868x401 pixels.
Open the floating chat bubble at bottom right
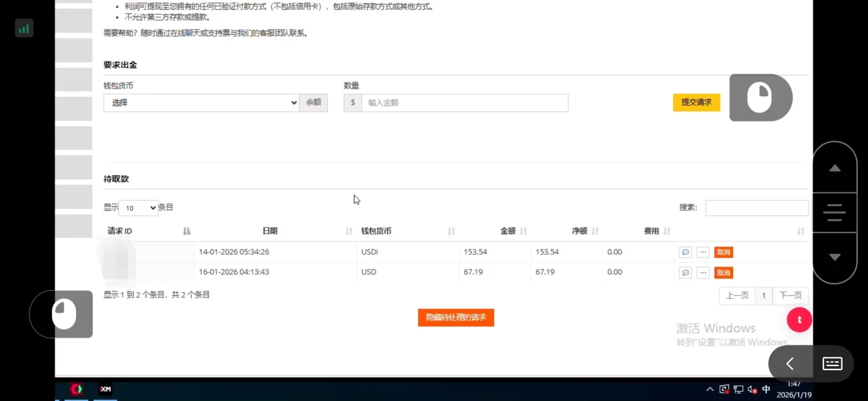coord(799,319)
